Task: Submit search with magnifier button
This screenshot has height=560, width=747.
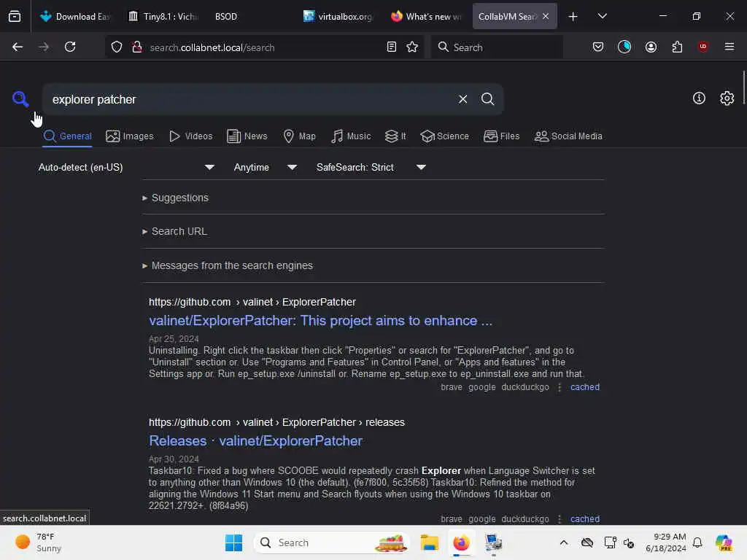Action: click(487, 99)
